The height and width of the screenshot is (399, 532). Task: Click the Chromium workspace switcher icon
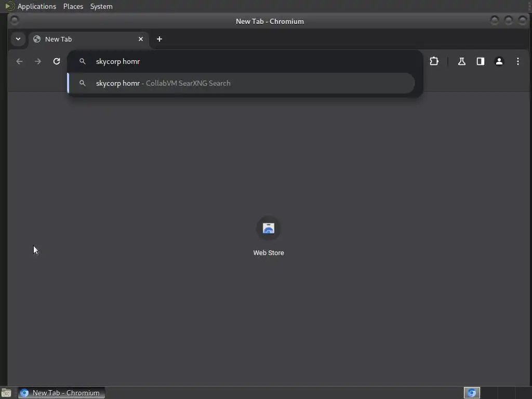pyautogui.click(x=472, y=393)
